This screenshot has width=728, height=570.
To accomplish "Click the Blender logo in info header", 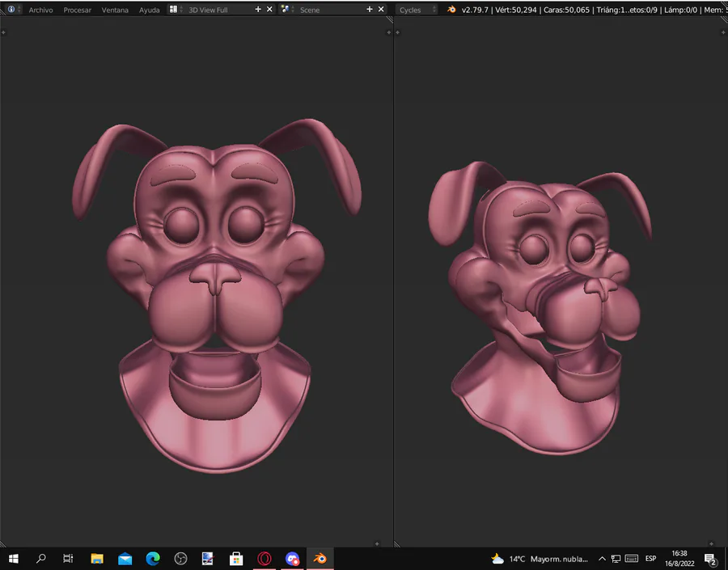I will point(451,9).
